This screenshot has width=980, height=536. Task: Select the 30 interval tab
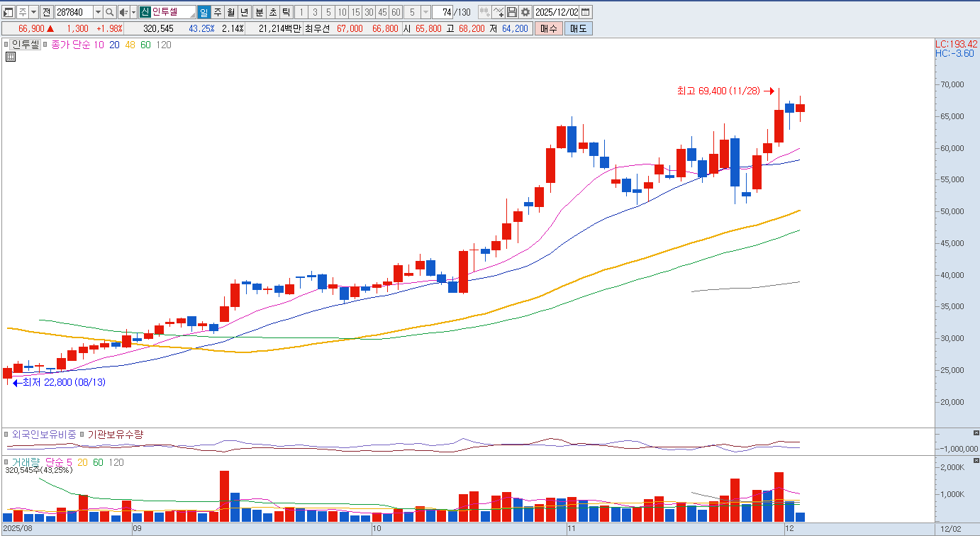[369, 12]
